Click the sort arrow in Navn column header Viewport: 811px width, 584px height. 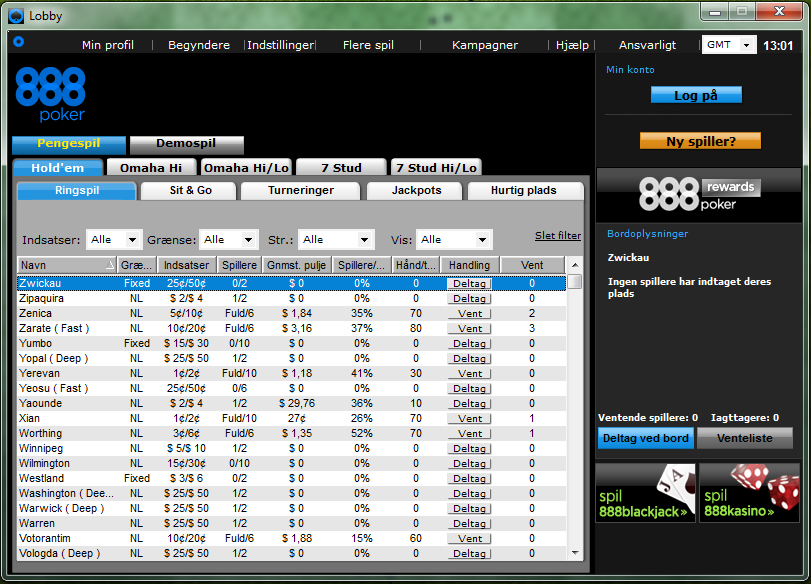[110, 265]
